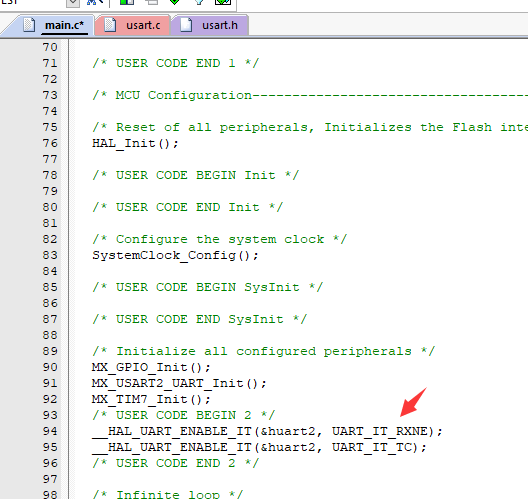The width and height of the screenshot is (528, 499).
Task: Open the target selection dropdown arrow
Action: coord(72,3)
